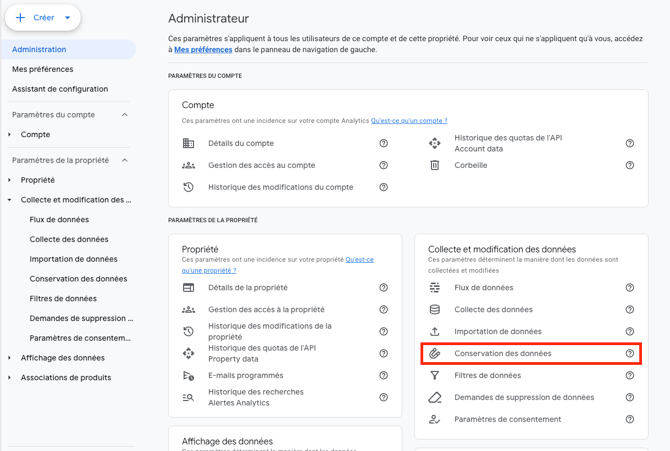Viewport: 670px width, 451px height.
Task: Click the Corbeille trash icon
Action: click(x=434, y=166)
